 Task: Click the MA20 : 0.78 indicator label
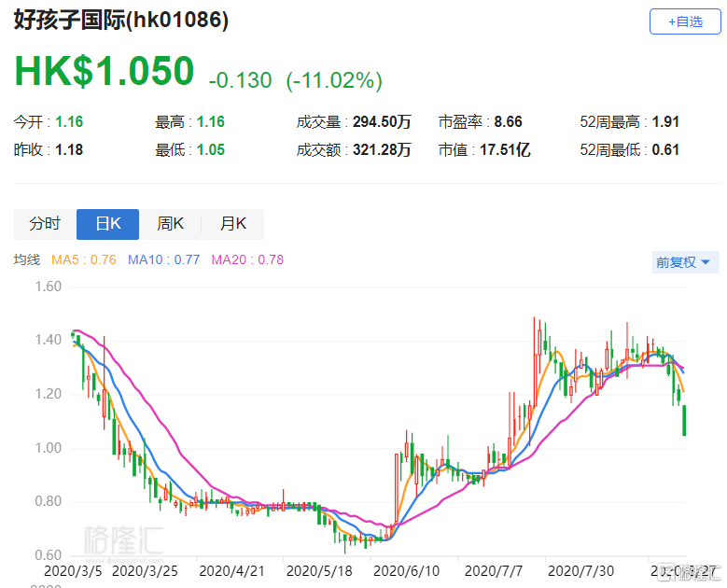[247, 259]
